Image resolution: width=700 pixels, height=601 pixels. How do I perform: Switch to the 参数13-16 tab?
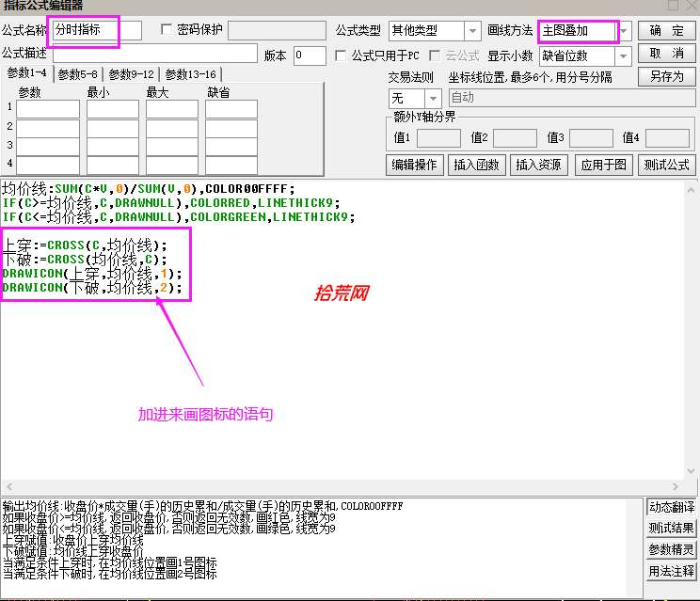(x=191, y=74)
